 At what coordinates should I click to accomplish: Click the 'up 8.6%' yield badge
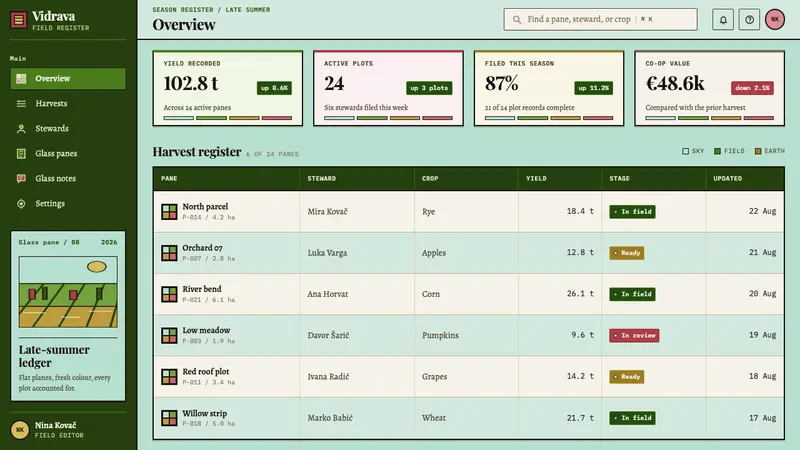(274, 88)
